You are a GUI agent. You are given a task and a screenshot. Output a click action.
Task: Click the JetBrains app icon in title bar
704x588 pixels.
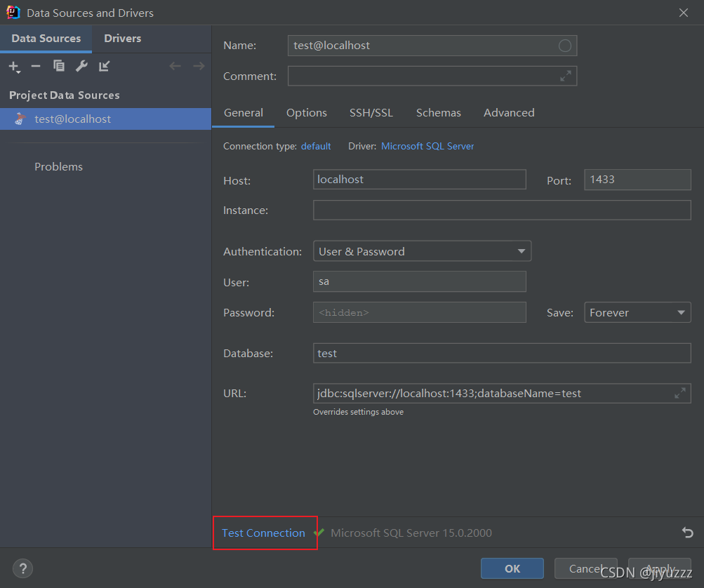point(13,13)
